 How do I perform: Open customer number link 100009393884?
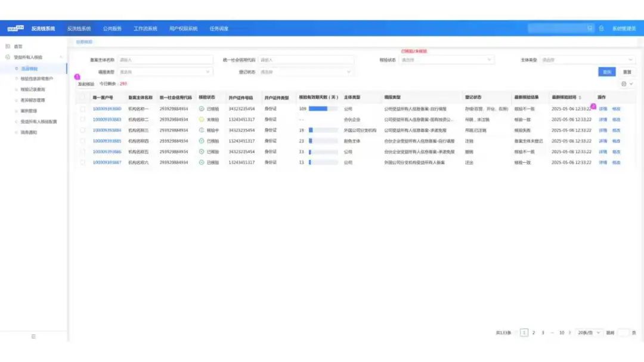[107, 130]
